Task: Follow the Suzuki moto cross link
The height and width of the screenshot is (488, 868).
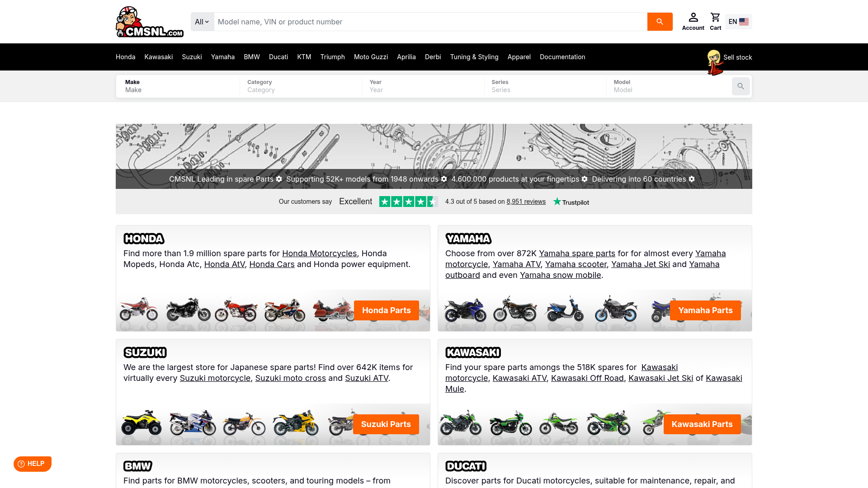Action: [291, 378]
